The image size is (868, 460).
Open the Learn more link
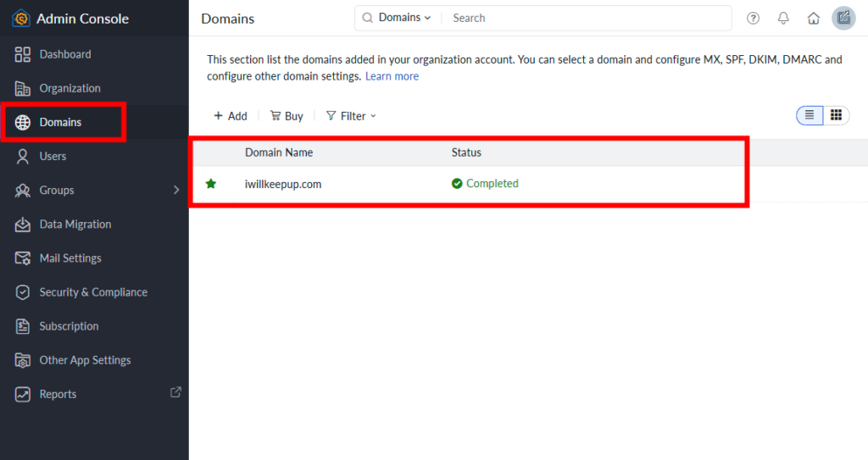[x=392, y=76]
